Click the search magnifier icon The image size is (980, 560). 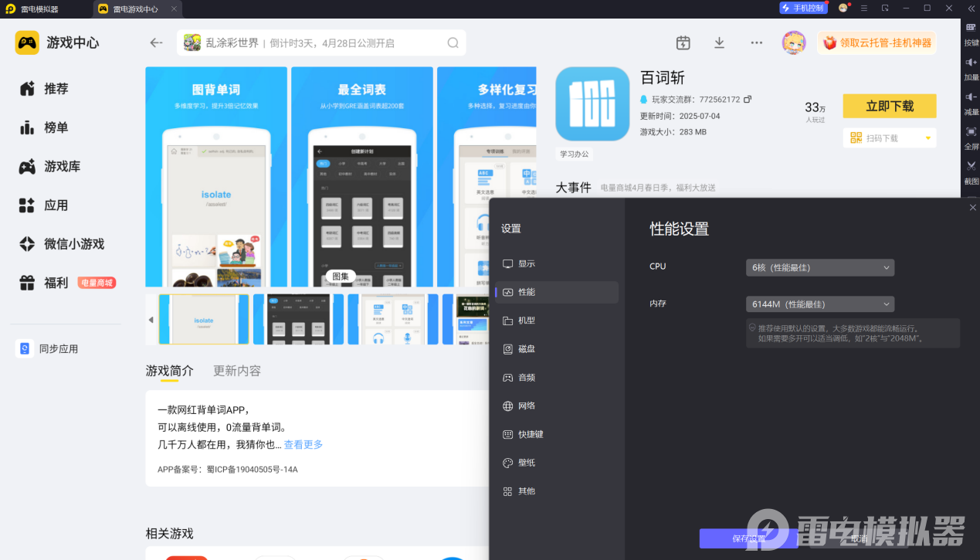point(453,42)
